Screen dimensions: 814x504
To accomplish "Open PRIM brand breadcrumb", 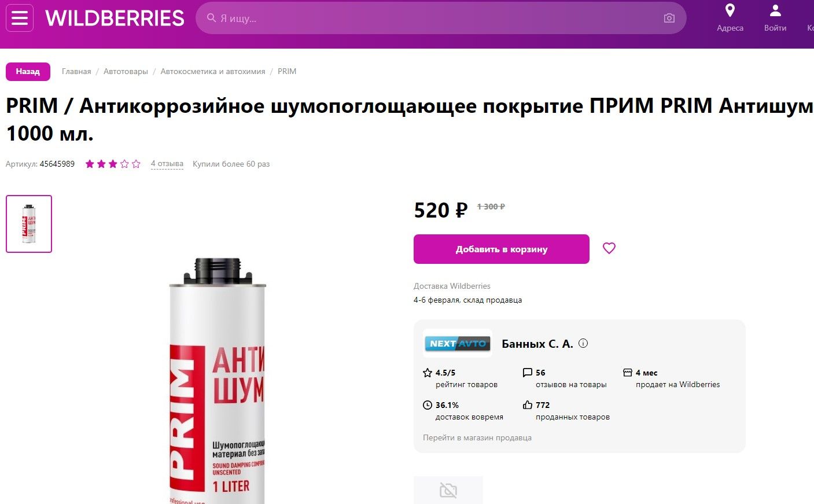I will pos(287,72).
